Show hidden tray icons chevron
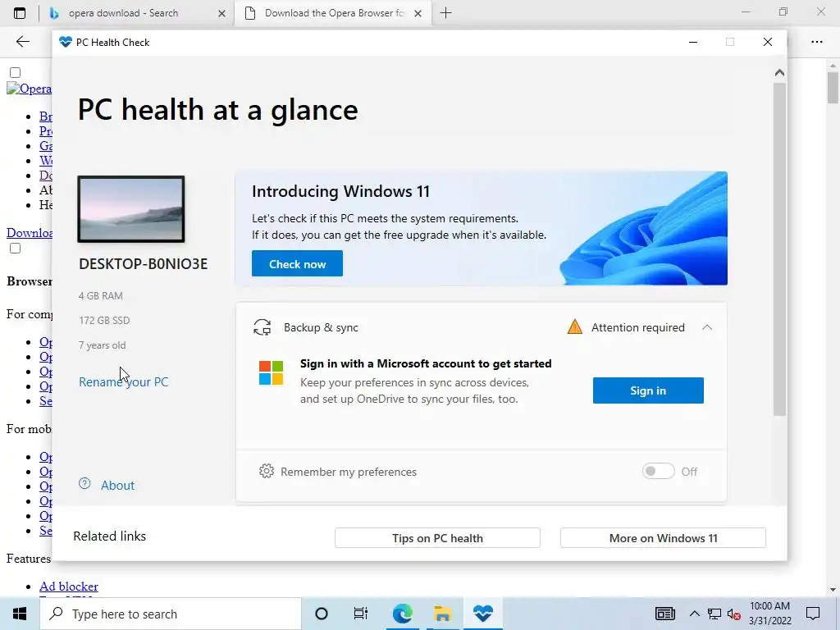The image size is (840, 630). [x=694, y=614]
